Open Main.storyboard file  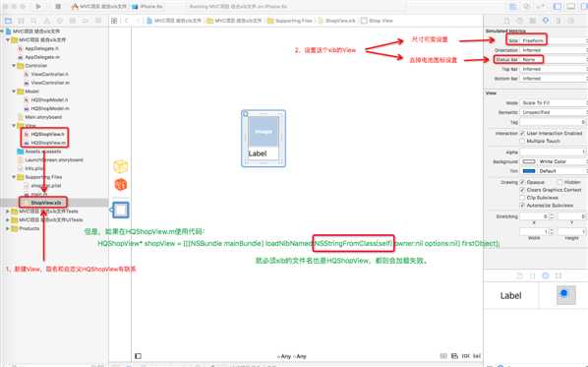(42, 117)
